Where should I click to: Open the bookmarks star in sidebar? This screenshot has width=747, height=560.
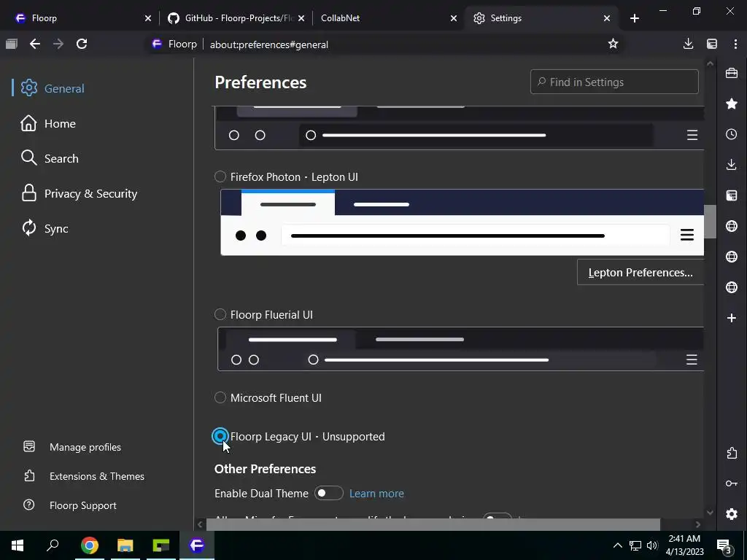tap(731, 104)
